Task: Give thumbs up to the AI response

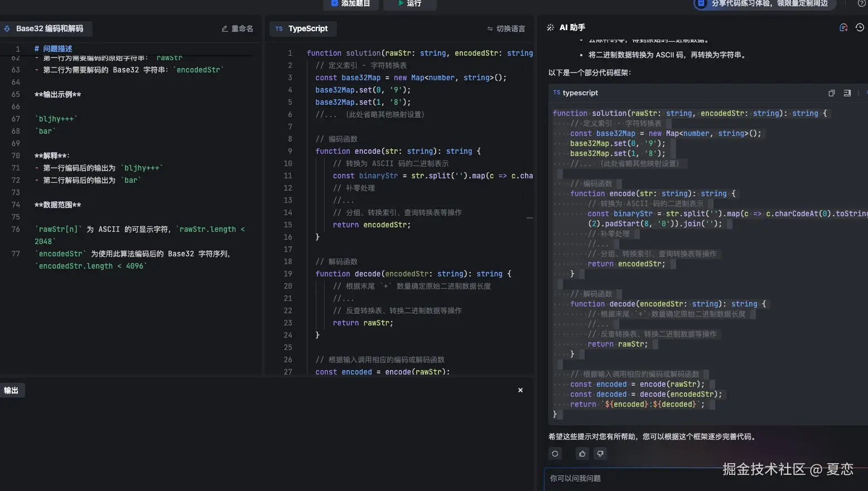Action: (x=582, y=454)
